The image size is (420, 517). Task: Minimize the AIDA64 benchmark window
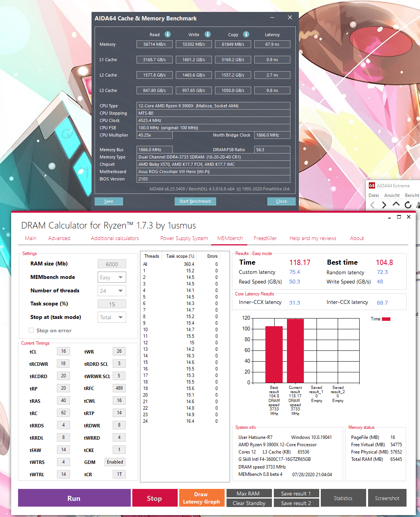(x=272, y=18)
